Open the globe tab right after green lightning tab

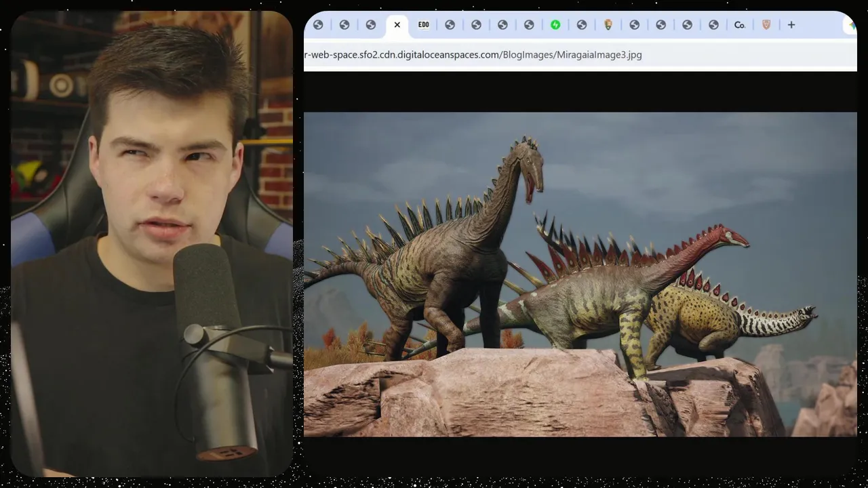click(582, 25)
